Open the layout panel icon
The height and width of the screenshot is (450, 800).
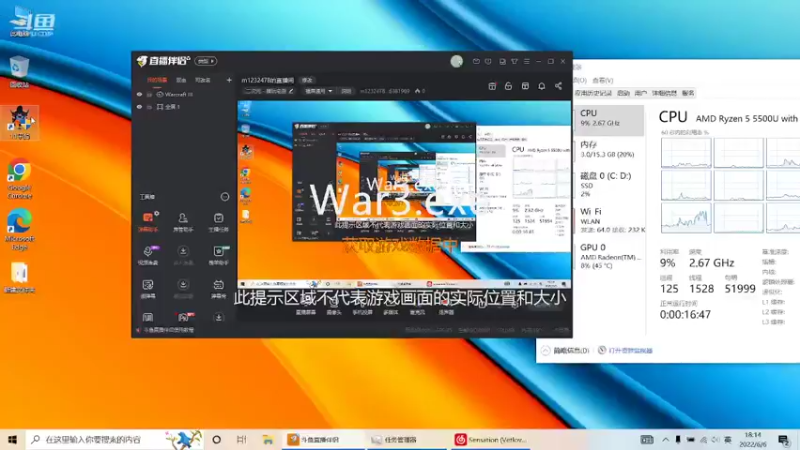[525, 86]
